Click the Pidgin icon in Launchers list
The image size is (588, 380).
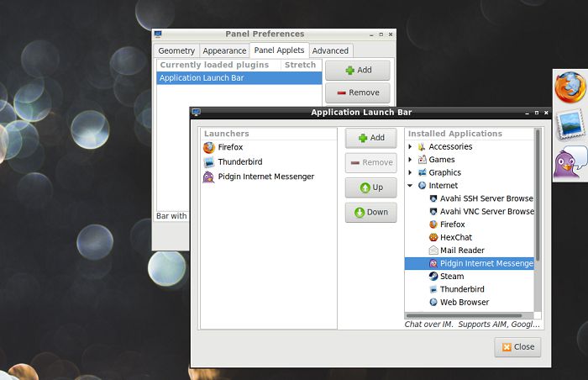tap(209, 177)
